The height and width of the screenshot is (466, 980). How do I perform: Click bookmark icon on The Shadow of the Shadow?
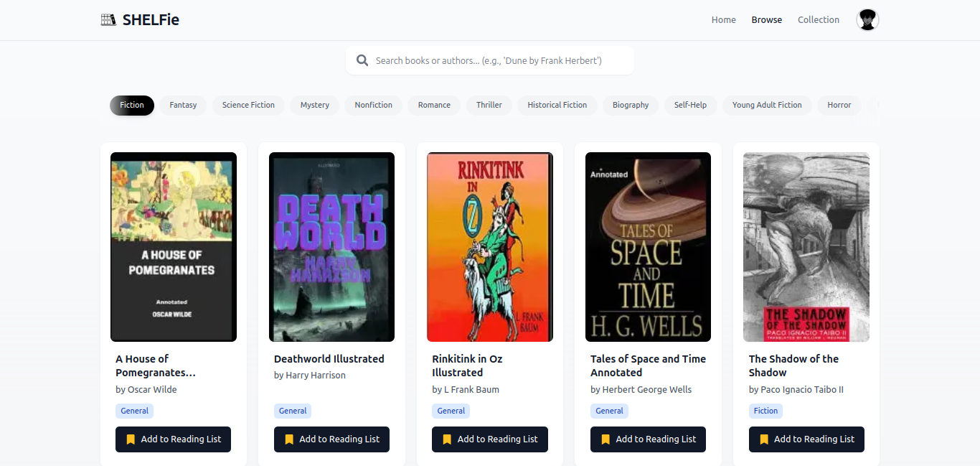[x=764, y=439]
